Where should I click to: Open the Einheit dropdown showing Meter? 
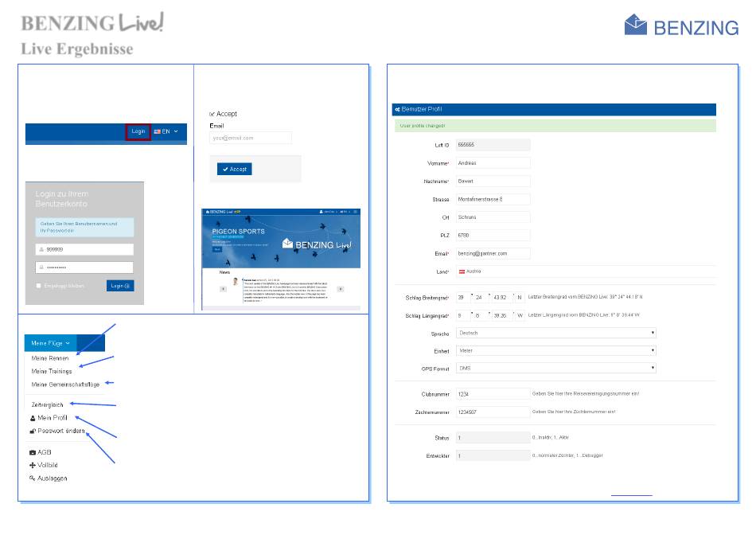point(556,351)
